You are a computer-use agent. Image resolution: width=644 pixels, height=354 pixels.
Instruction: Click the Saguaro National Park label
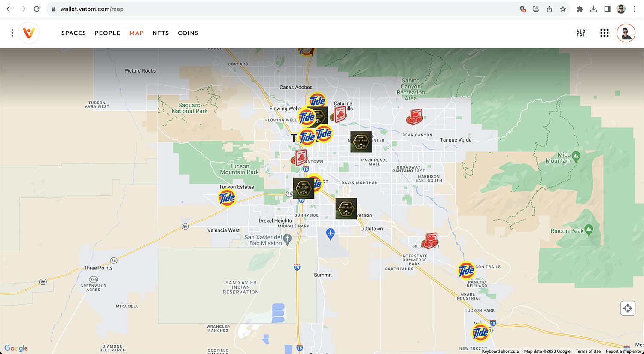(189, 108)
